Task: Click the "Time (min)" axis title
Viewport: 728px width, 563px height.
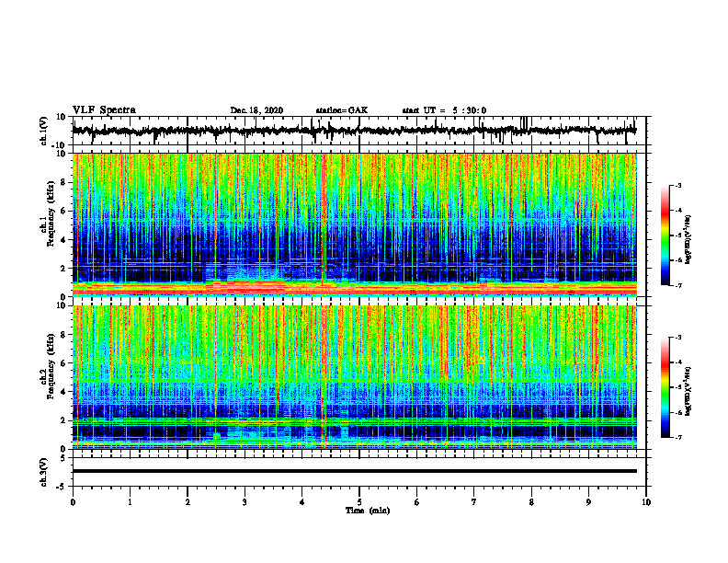Action: coord(368,511)
